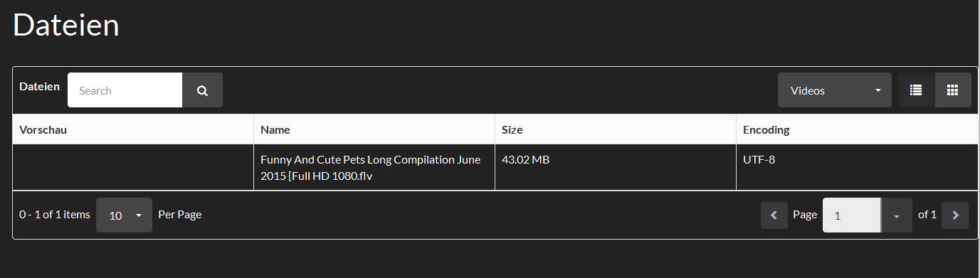This screenshot has width=980, height=278.
Task: Click the empty preview cell of the video
Action: 133,168
